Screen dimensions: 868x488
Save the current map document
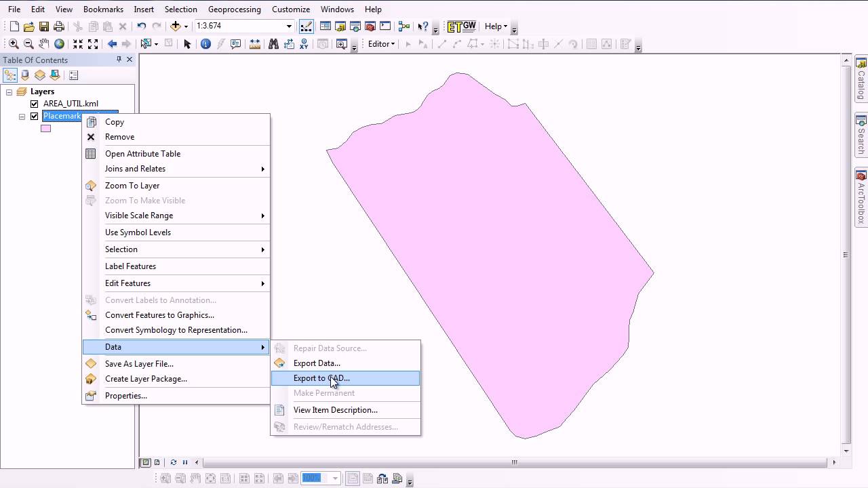[44, 26]
